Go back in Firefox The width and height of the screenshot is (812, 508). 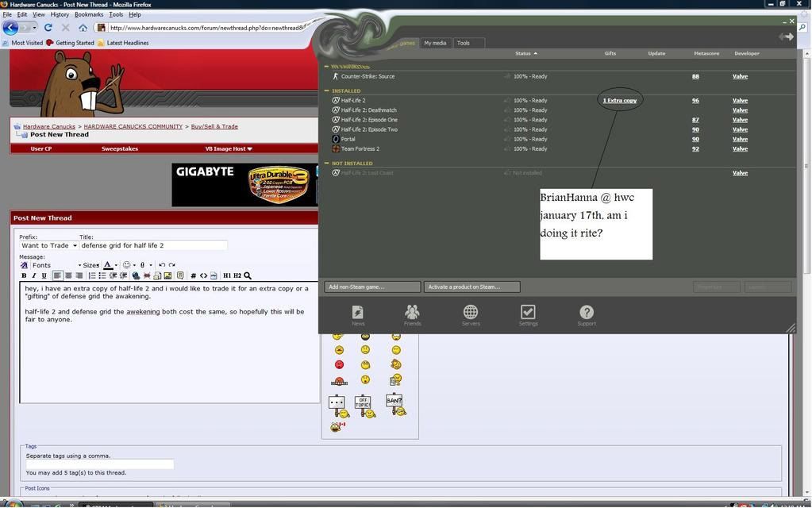coord(10,28)
